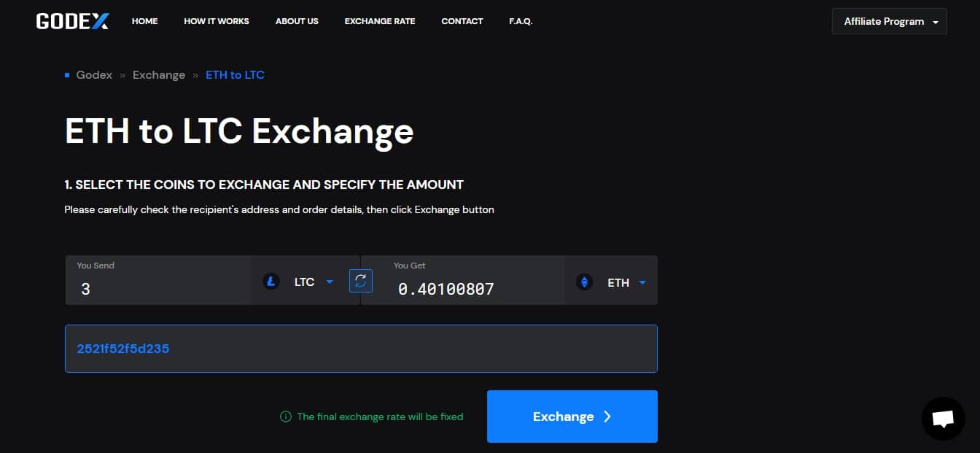Click the info icon beside fixed rate notice
This screenshot has height=453, width=980.
point(286,417)
